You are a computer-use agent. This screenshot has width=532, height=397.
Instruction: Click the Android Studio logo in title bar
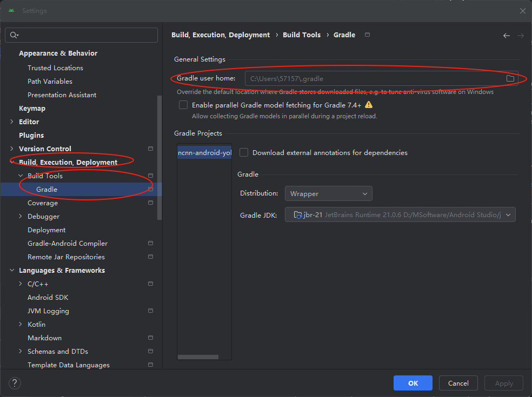[x=11, y=10]
